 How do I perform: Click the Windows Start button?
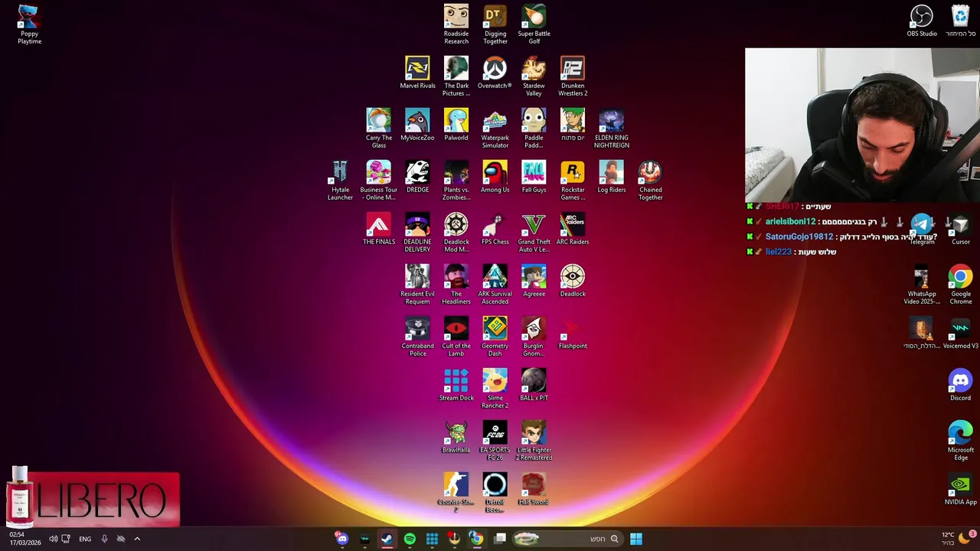(635, 539)
